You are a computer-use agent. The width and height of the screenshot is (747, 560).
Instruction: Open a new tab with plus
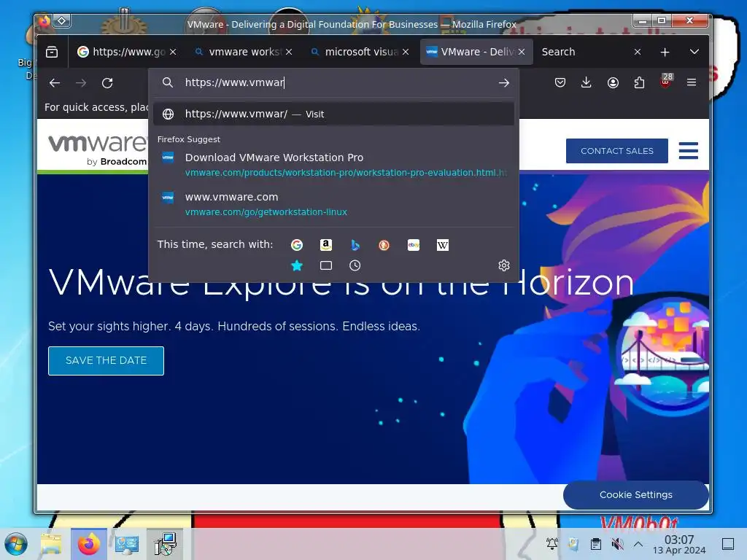click(x=665, y=52)
